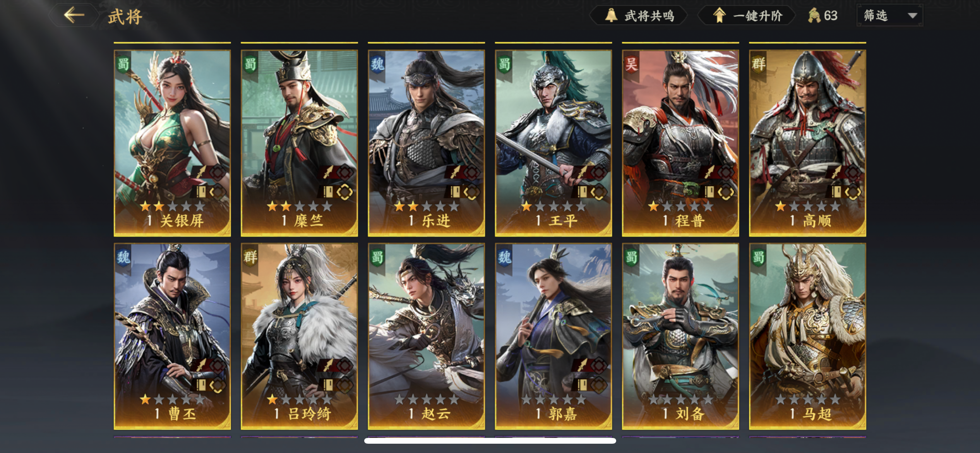The width and height of the screenshot is (980, 453).
Task: Click the 蜀 faction badge on 关银屏 card
Action: coord(123,64)
